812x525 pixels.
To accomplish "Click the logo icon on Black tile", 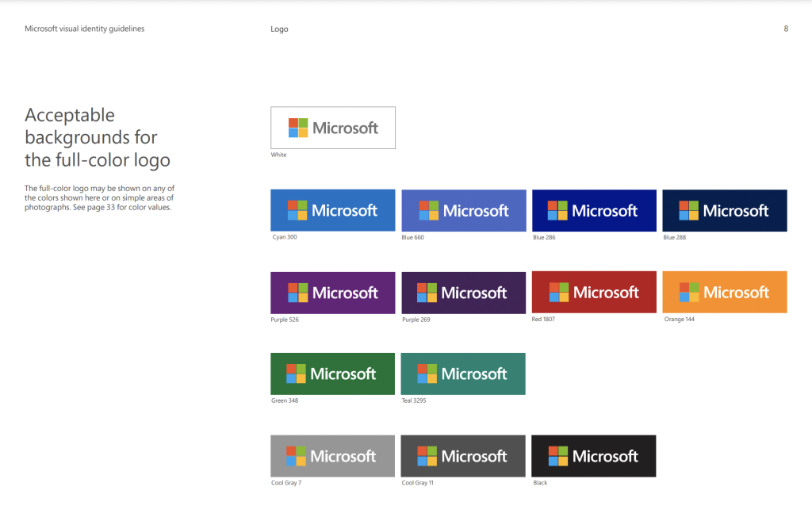I will pyautogui.click(x=558, y=456).
